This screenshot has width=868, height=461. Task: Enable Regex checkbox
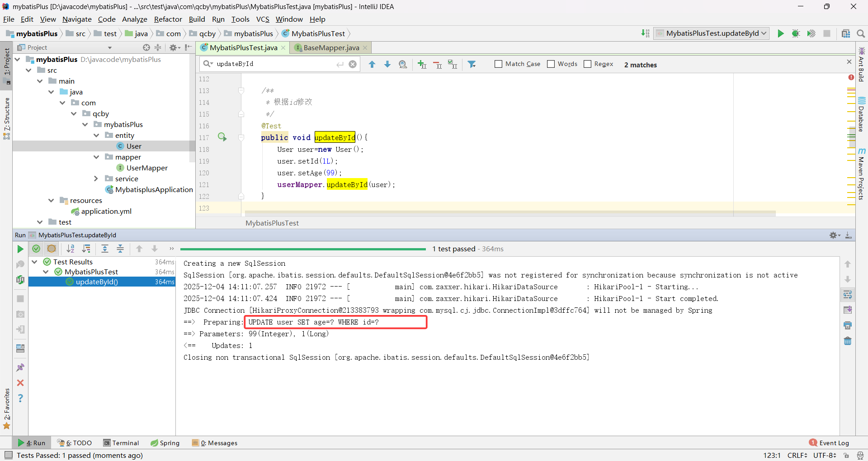click(x=588, y=64)
